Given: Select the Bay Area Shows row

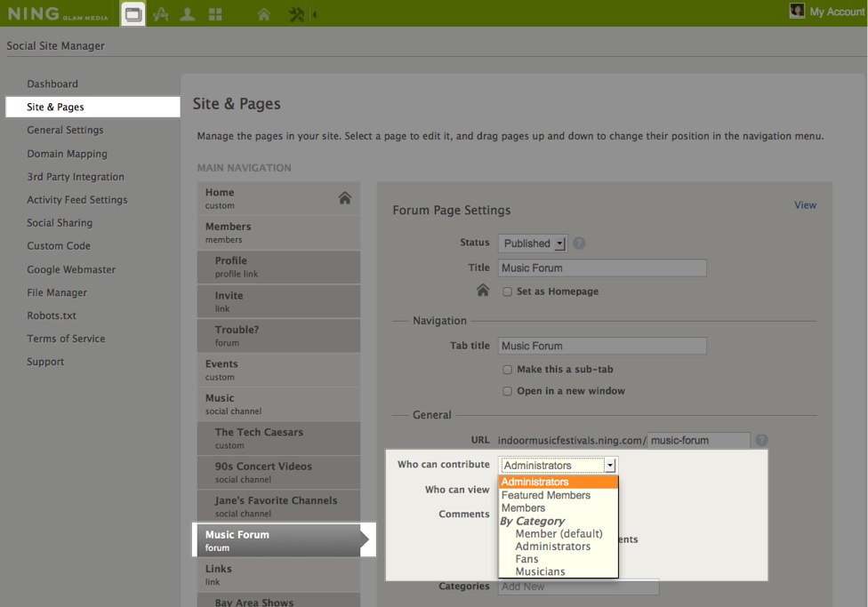Looking at the screenshot, I should pos(278,601).
